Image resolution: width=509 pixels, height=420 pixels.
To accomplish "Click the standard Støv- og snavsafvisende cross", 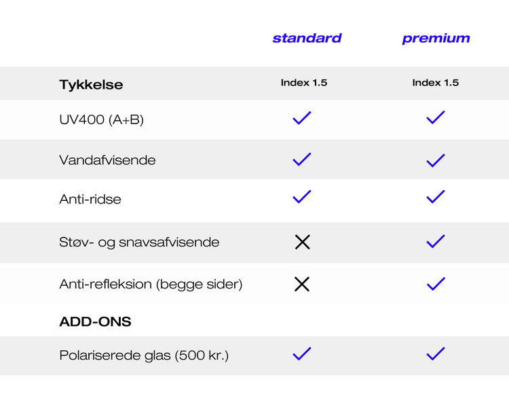I will point(302,242).
